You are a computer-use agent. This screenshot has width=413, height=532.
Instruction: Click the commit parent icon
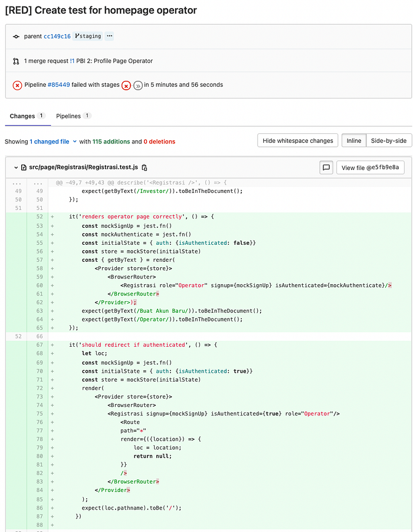16,37
